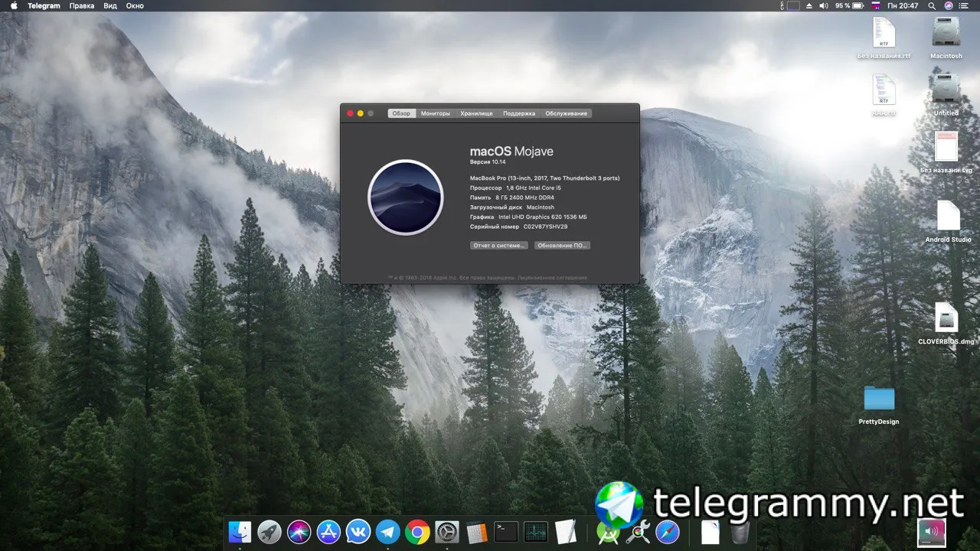Open the Trash in the Dock

[x=740, y=532]
